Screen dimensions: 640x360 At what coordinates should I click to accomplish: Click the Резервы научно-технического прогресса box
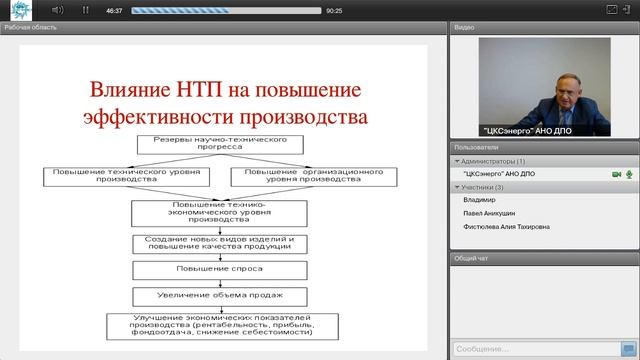coord(220,144)
